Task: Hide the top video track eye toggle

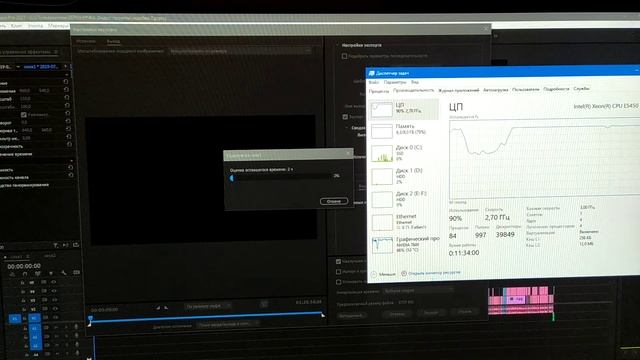Action: [x=54, y=282]
